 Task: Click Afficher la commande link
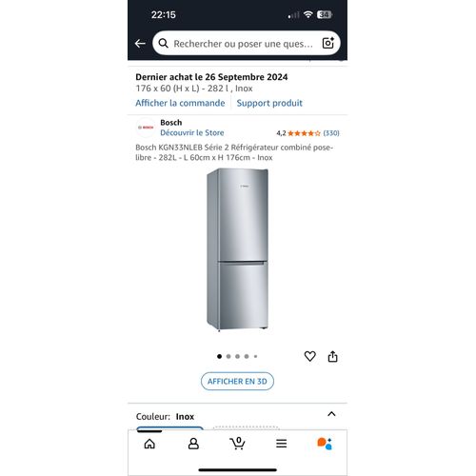click(x=180, y=103)
